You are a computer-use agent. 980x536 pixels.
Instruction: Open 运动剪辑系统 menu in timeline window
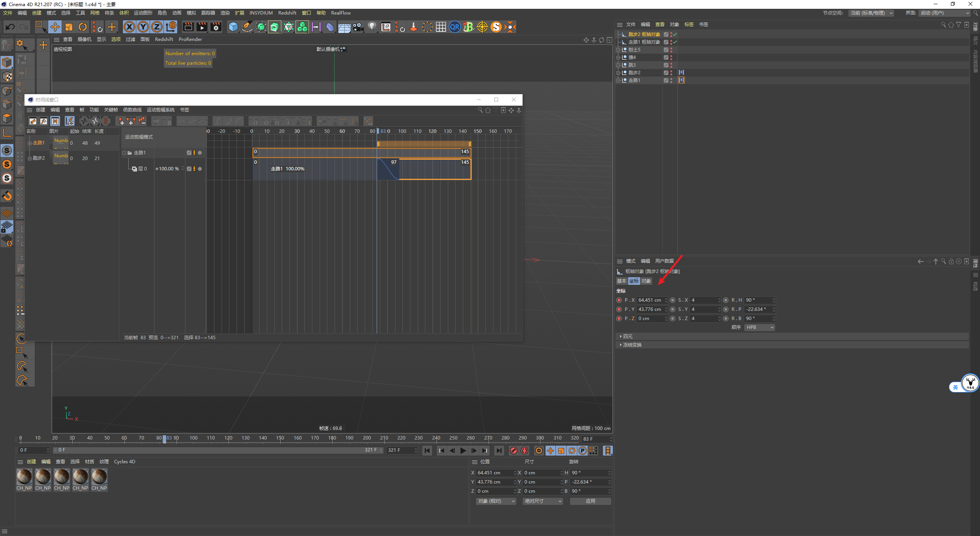coord(160,110)
